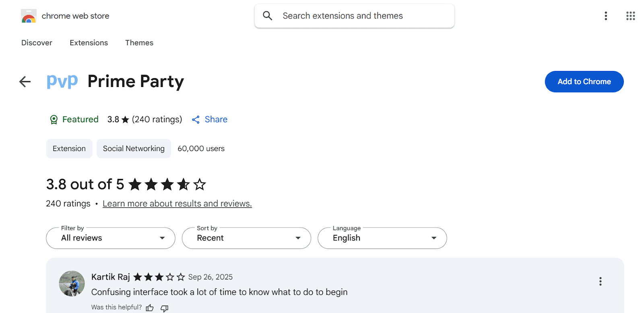The width and height of the screenshot is (644, 313).
Task: Focus the Search extensions and themes field
Action: pos(362,16)
